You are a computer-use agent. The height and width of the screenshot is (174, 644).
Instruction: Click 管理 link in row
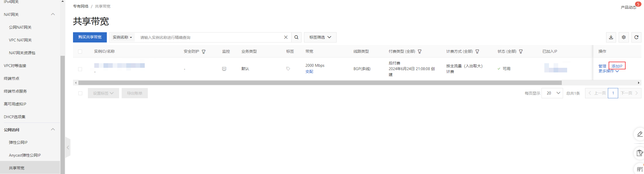click(x=602, y=66)
